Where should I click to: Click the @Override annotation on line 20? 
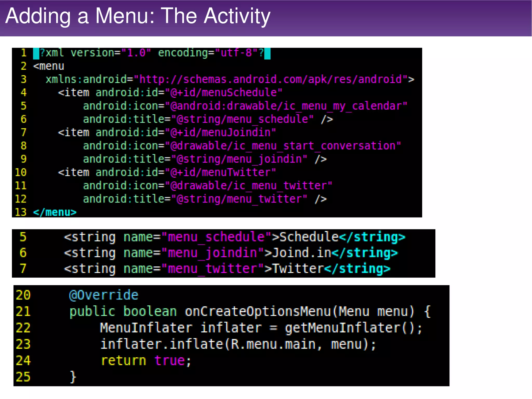(x=104, y=295)
